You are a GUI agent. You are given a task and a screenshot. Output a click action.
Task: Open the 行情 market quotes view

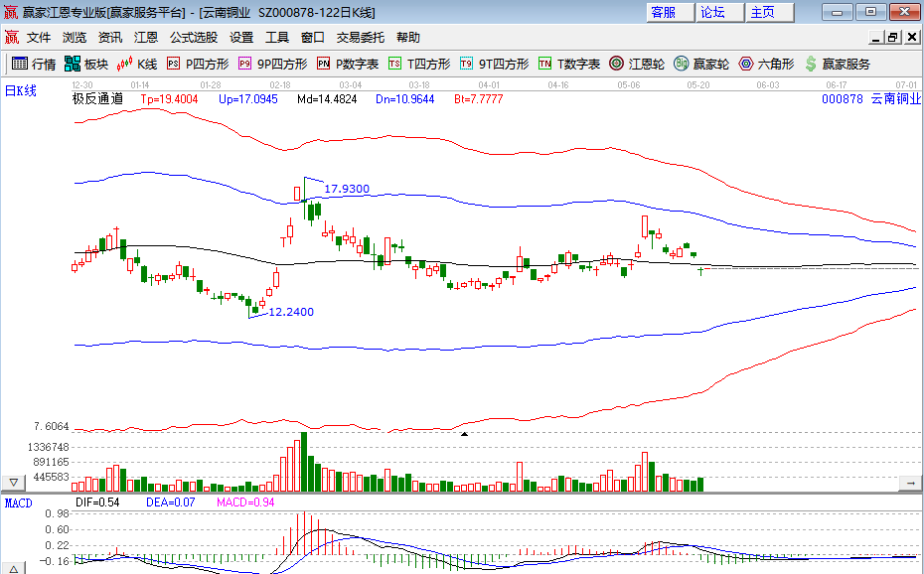(x=34, y=64)
